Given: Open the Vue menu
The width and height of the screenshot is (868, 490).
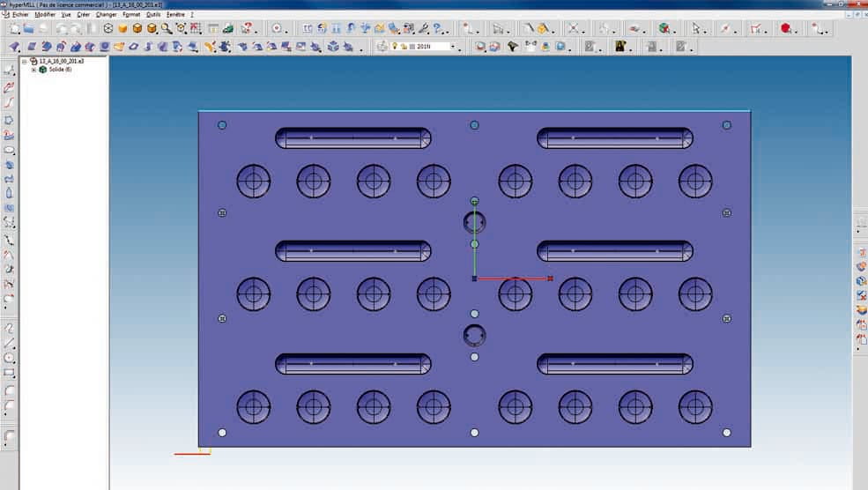Looking at the screenshot, I should (66, 14).
